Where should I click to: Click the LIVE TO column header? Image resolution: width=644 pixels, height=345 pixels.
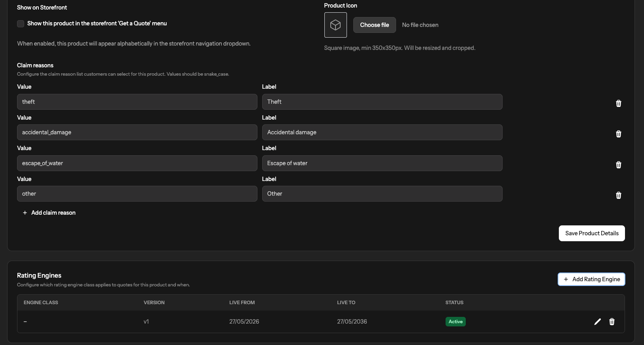coord(346,303)
